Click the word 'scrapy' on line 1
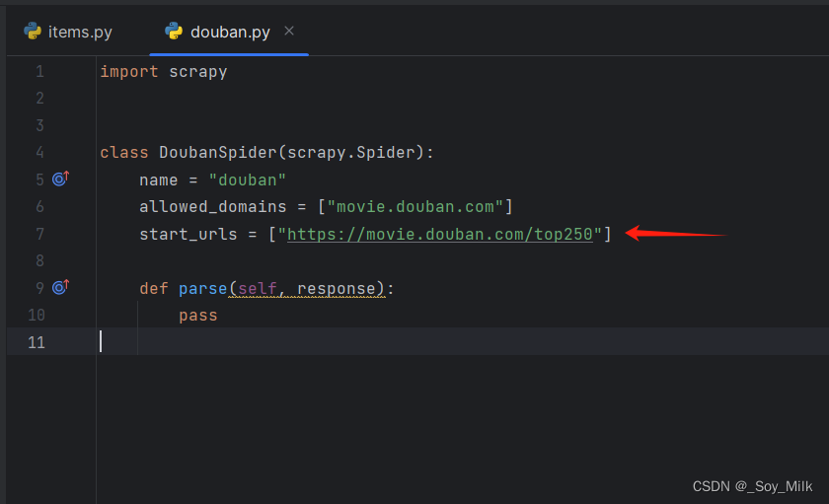This screenshot has width=829, height=504. point(197,72)
